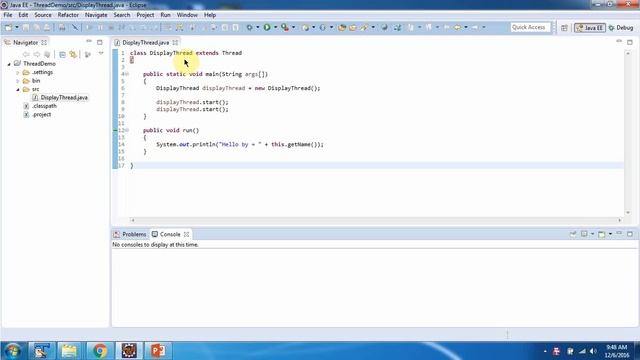Collapse the run method fold marker
640x360 pixels.
click(x=127, y=130)
